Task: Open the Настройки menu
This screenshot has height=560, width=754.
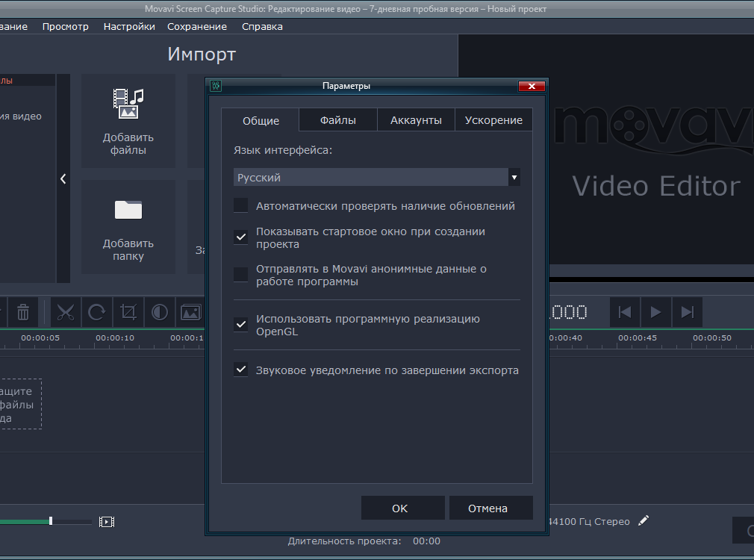Action: click(x=129, y=26)
